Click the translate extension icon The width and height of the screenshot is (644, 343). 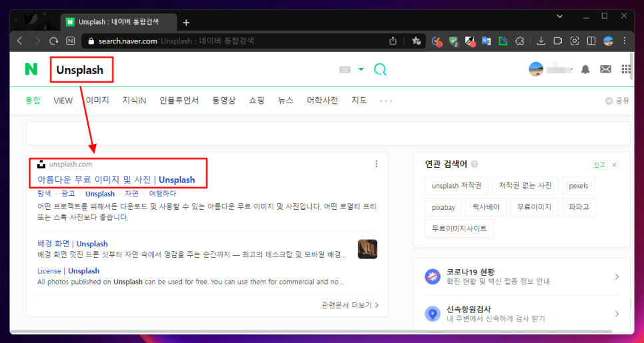click(x=486, y=41)
